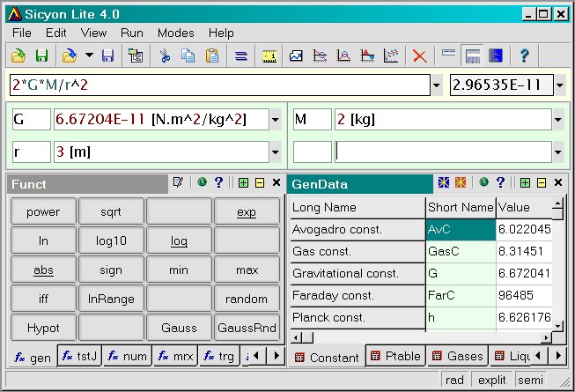The image size is (575, 392).
Task: Click the empty fourth variable value field
Action: (x=443, y=152)
